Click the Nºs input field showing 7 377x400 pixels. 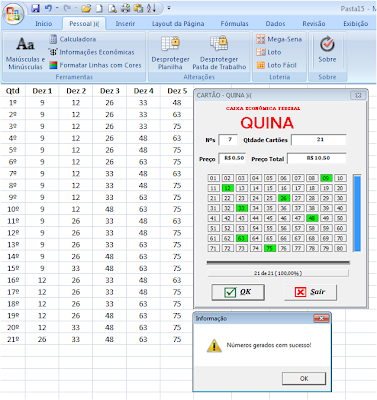point(228,140)
